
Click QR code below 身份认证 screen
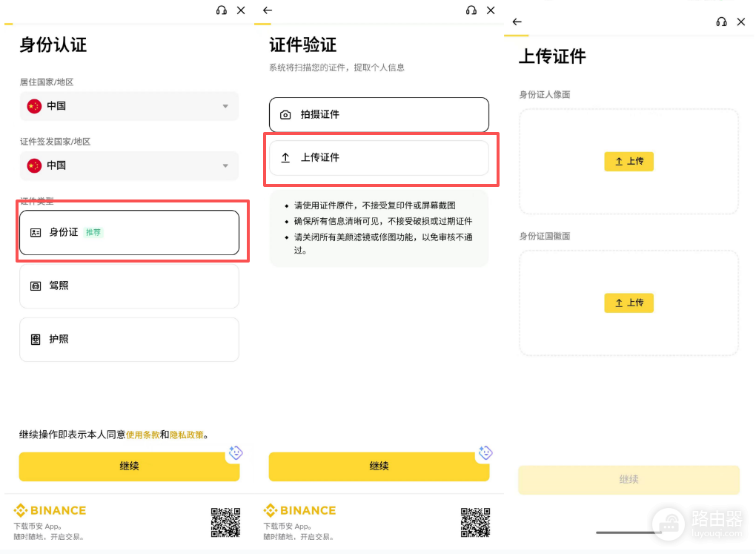pyautogui.click(x=225, y=522)
